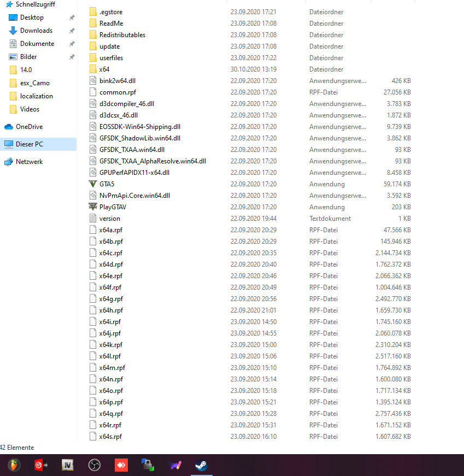Select the PlayGTAV application icon
This screenshot has width=464, height=476.
tap(92, 207)
